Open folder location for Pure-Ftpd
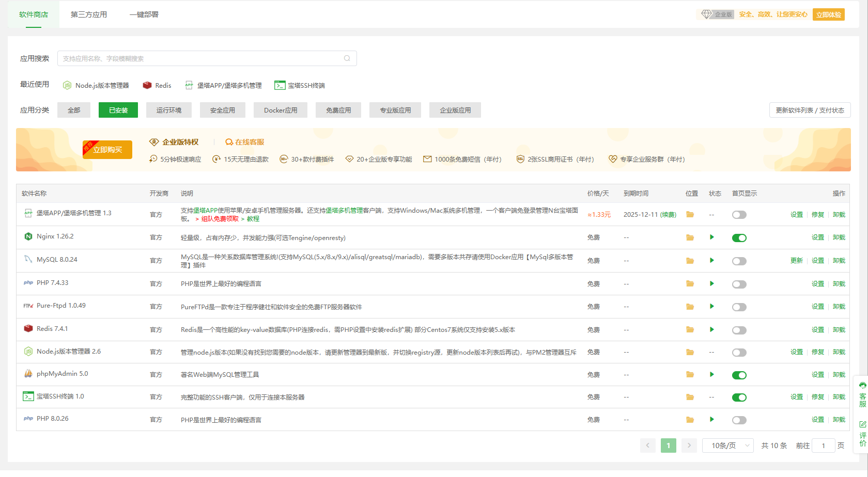The height and width of the screenshot is (477, 868). pyautogui.click(x=690, y=307)
